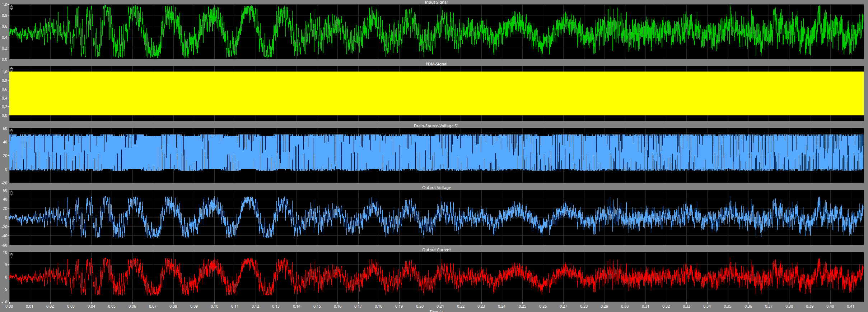The width and height of the screenshot is (868, 312).
Task: Click the Input Signal plot's vertical-resize icon
Action: click(x=11, y=8)
